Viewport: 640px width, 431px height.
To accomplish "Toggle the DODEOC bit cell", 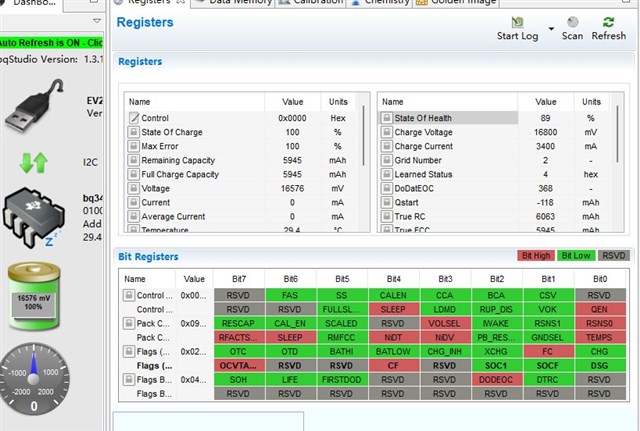I will 496,380.
